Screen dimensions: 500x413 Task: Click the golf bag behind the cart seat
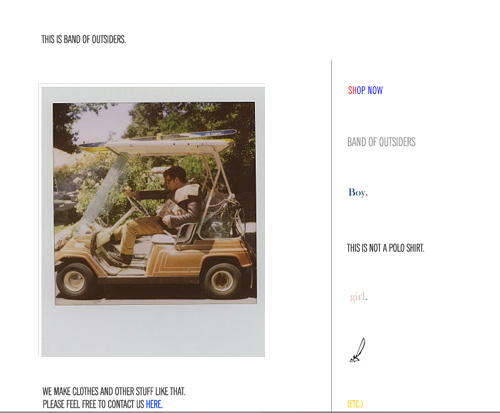[222, 217]
